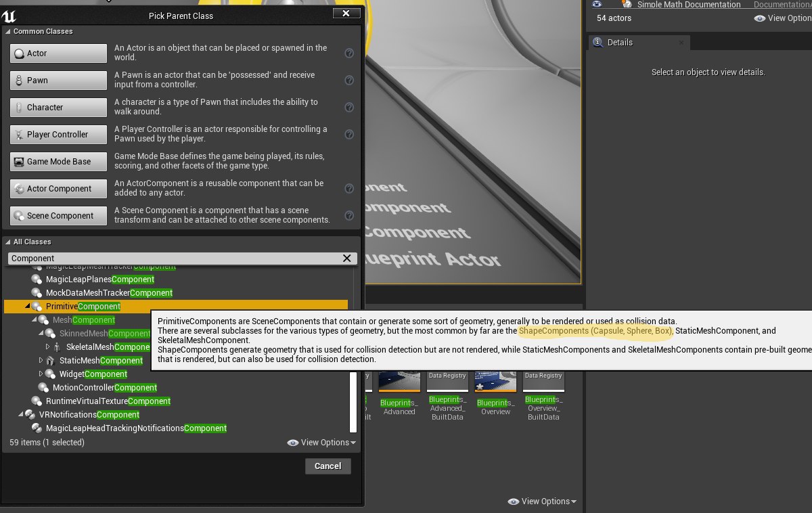Screen dimensions: 812x513
Task: Collapse the All Classes section
Action: tap(8, 242)
